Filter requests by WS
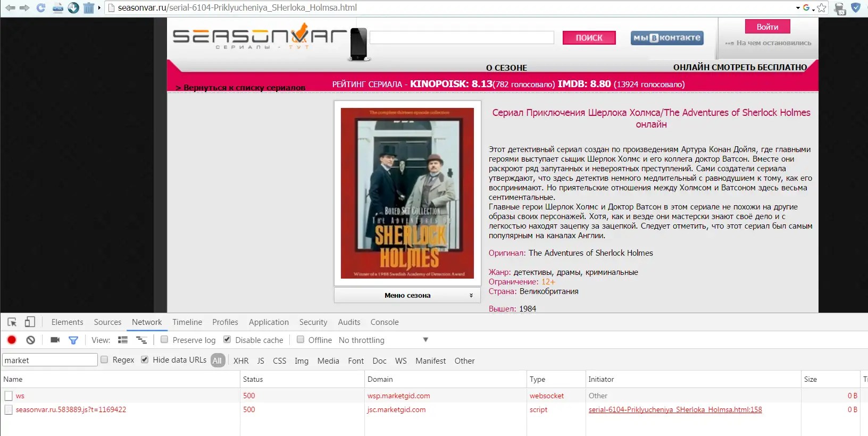 coord(401,360)
